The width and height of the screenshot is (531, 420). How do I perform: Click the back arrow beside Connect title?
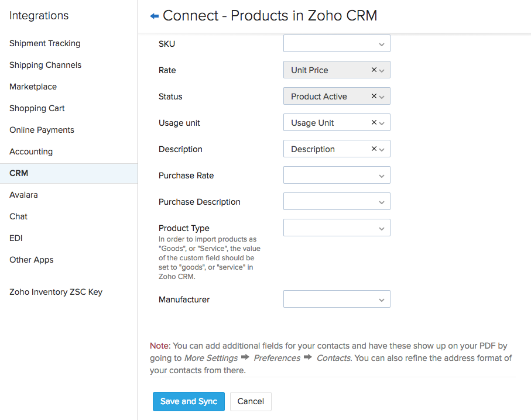pyautogui.click(x=155, y=16)
